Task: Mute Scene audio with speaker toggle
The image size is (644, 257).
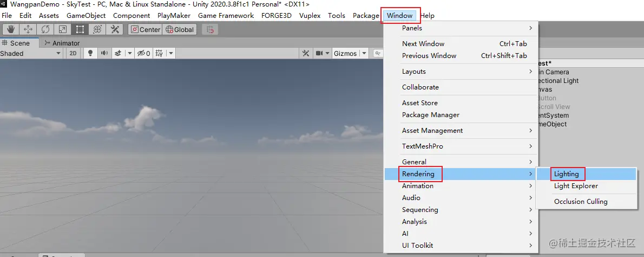Action: pos(104,54)
